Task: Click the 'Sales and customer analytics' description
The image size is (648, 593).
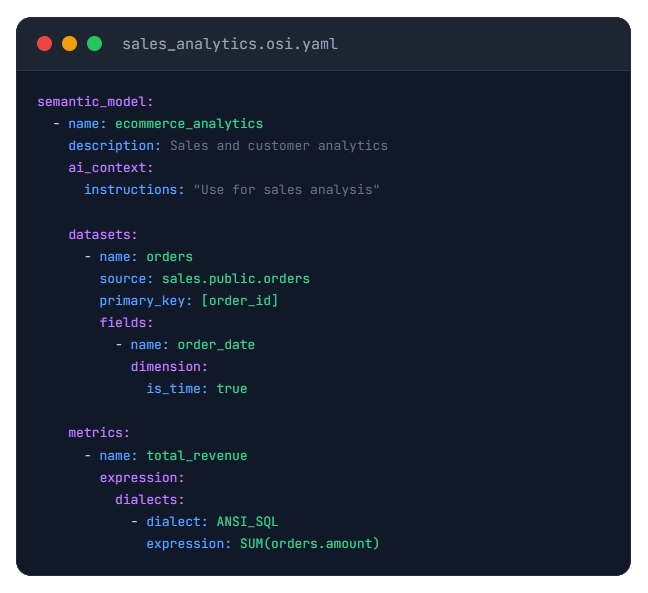Action: pos(279,145)
